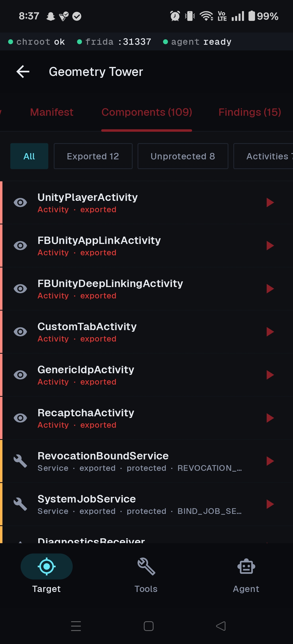Expand GenericIdpActivity with its red arrow
The height and width of the screenshot is (644, 293).
coord(270,375)
